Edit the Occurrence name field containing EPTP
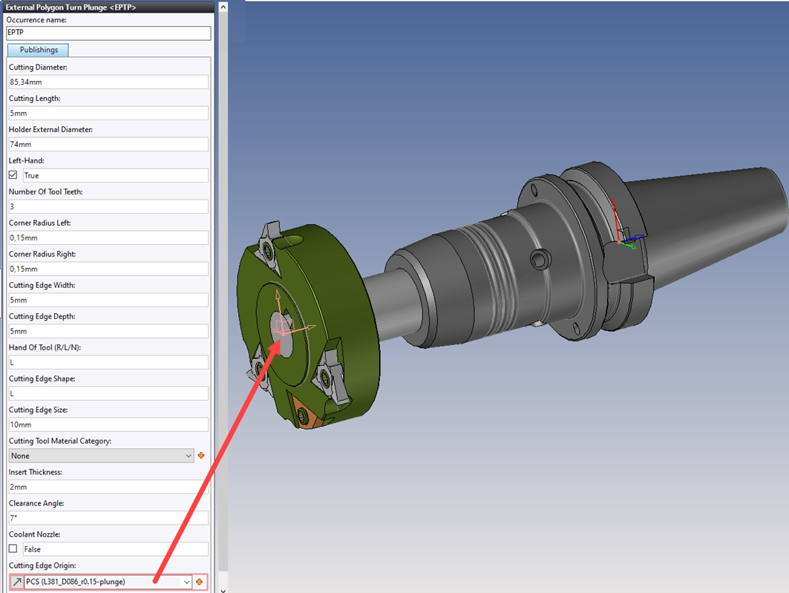The width and height of the screenshot is (789, 593). pos(109,33)
